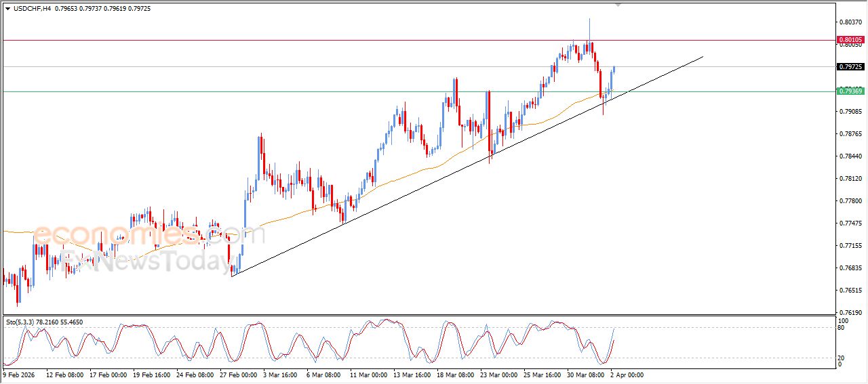Screen dimensions: 868x384
Task: Click the 18 Mar 08:00 time label
Action: click(x=456, y=375)
